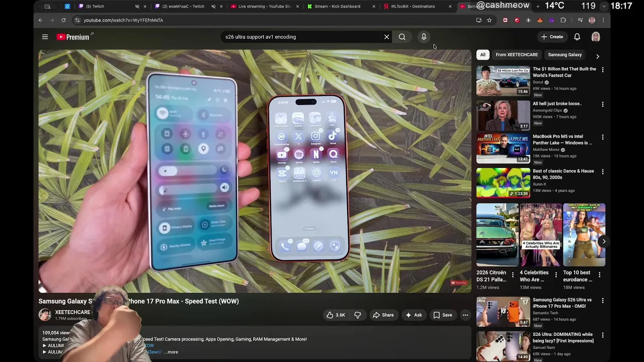Open the YouTube guide hamburger menu
The image size is (644, 362).
[45, 37]
